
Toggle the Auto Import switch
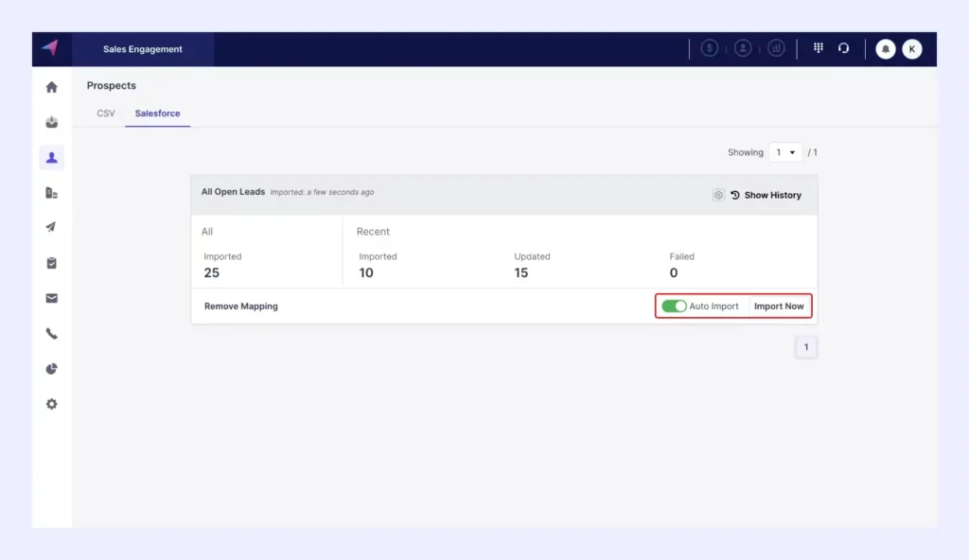(x=674, y=306)
